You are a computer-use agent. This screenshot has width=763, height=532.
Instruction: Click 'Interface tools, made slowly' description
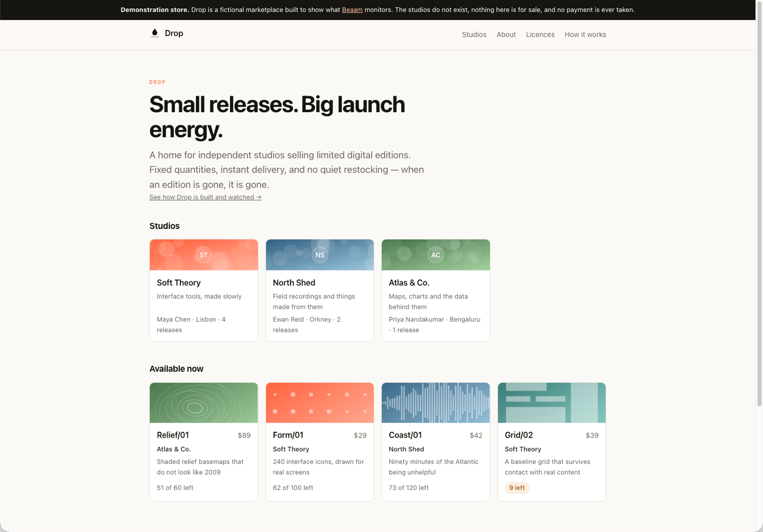199,297
